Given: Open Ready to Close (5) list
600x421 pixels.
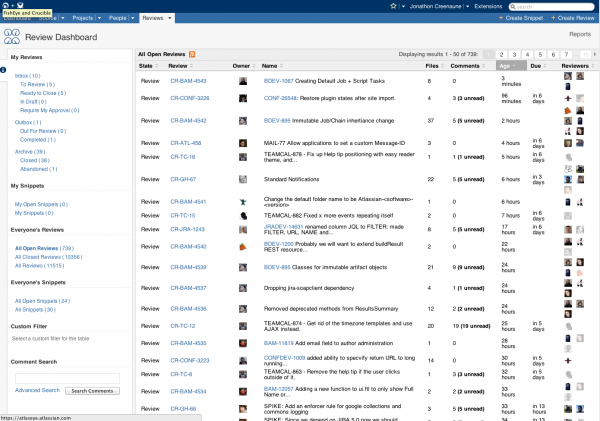Looking at the screenshot, I should point(43,93).
